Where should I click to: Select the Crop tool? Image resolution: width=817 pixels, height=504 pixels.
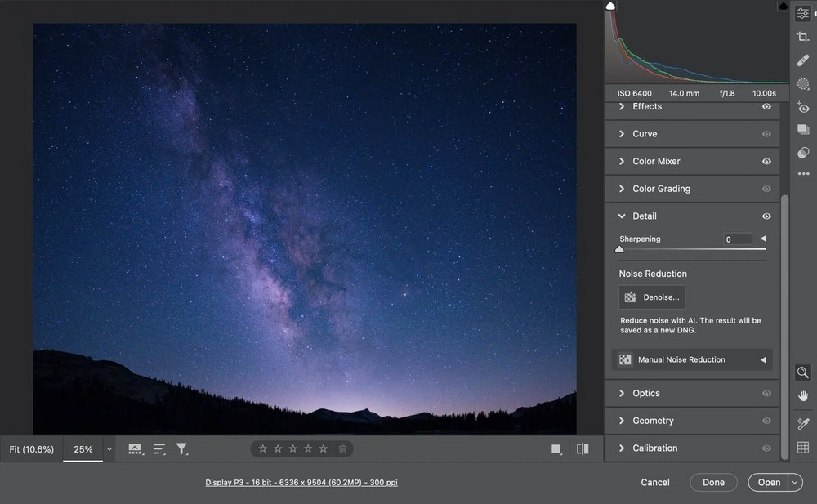pyautogui.click(x=803, y=37)
